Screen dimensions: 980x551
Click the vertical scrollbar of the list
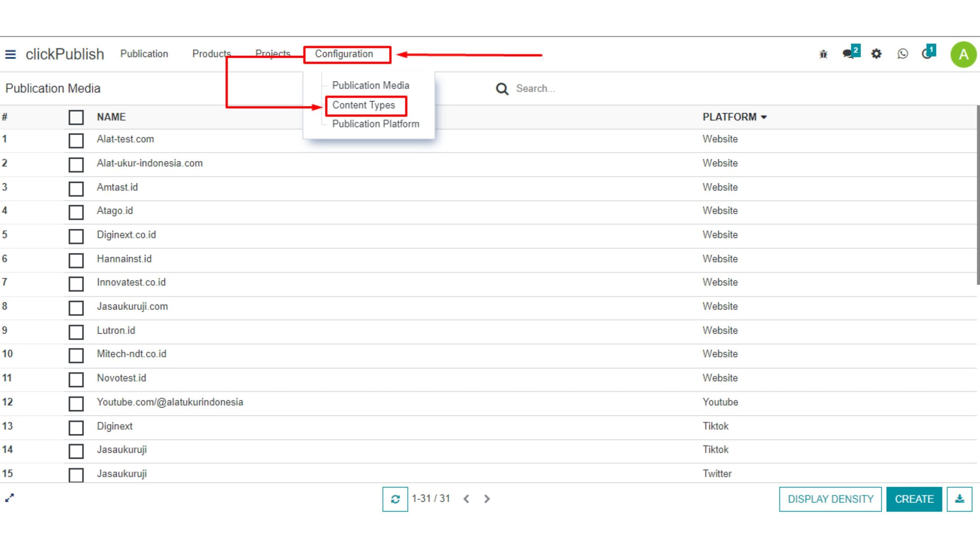(978, 195)
